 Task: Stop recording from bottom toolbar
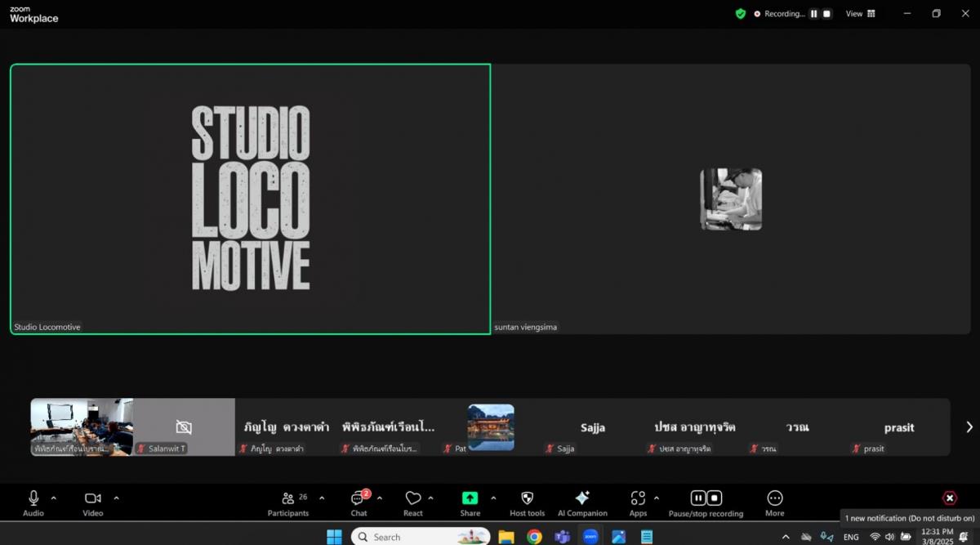[x=715, y=498]
